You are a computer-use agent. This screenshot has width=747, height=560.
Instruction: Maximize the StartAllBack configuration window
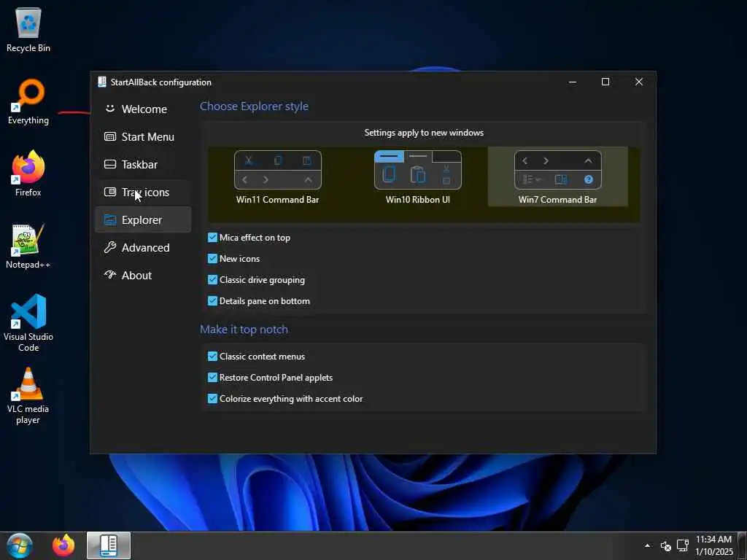[x=605, y=82]
